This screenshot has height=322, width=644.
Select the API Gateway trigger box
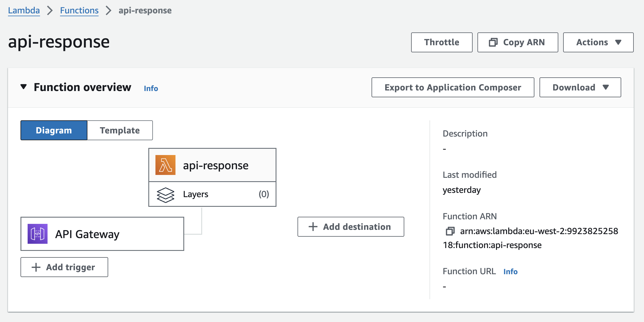[x=102, y=234]
